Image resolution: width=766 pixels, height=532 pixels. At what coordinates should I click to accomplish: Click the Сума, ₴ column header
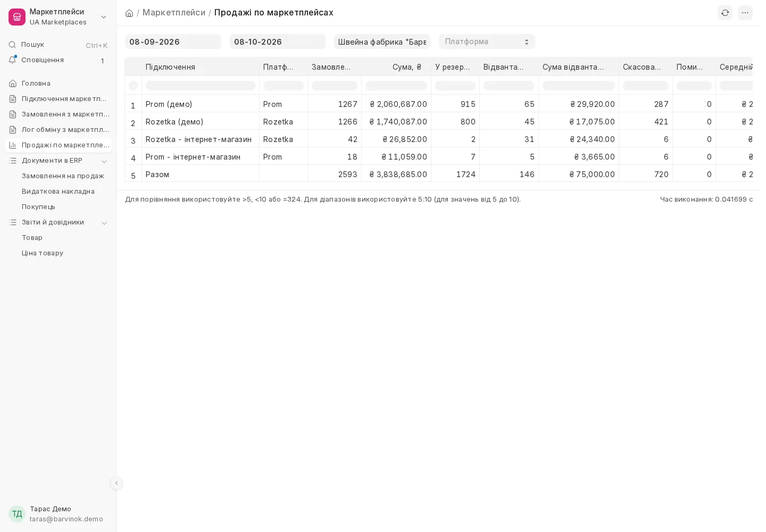point(396,67)
